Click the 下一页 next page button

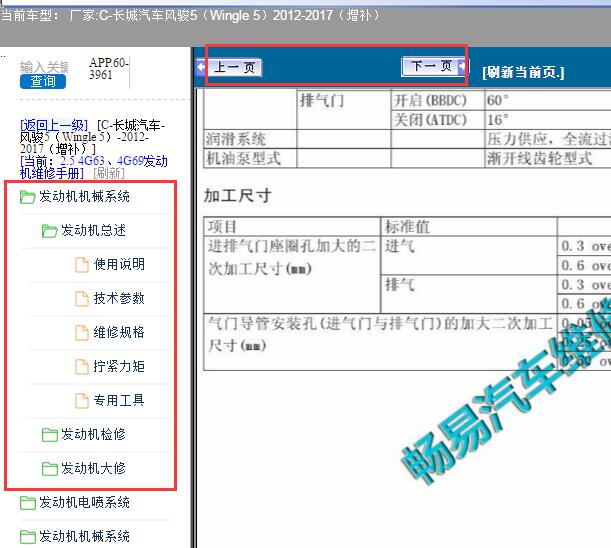point(434,66)
